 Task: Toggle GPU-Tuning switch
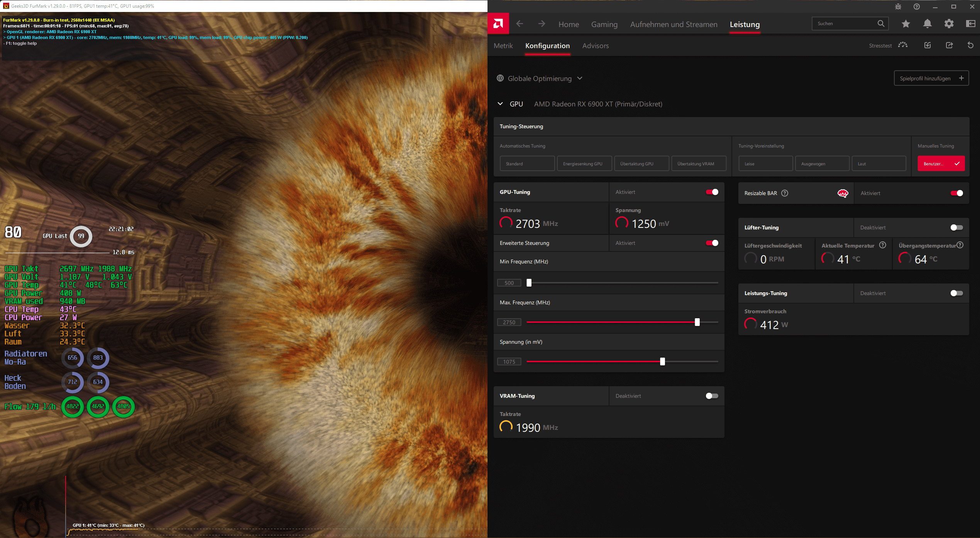(x=712, y=192)
